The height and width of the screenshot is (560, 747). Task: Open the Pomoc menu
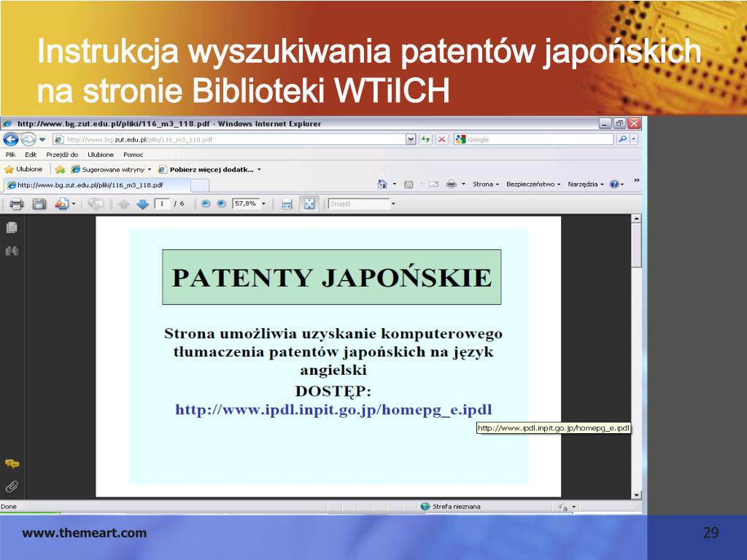[x=133, y=155]
